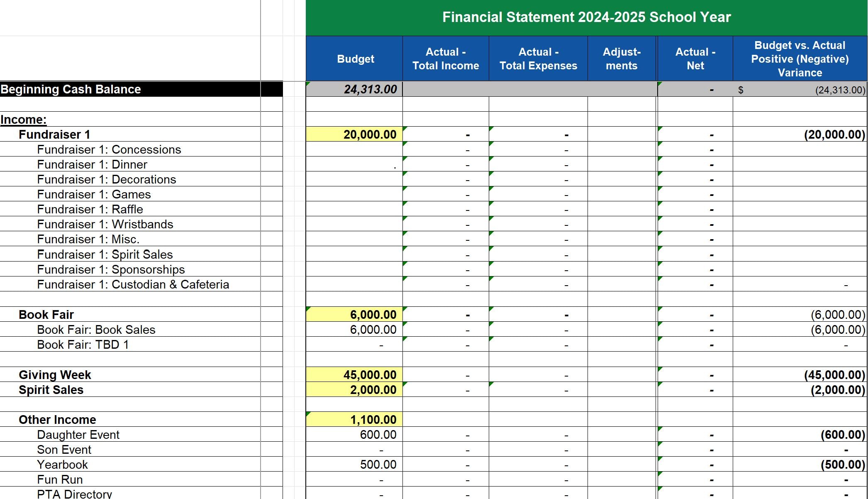Click the Budget column header
Viewport: 868px width, 499px height.
[x=355, y=58]
